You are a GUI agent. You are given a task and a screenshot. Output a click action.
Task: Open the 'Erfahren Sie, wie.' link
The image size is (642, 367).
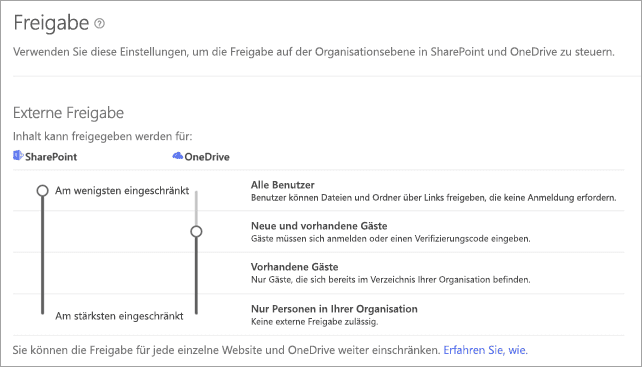coord(486,350)
